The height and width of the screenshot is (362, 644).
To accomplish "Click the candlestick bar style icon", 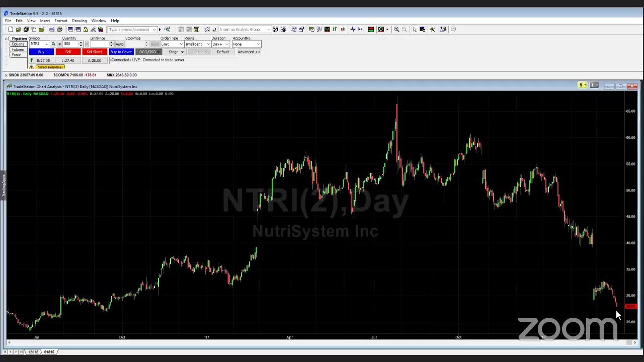I will [x=343, y=29].
